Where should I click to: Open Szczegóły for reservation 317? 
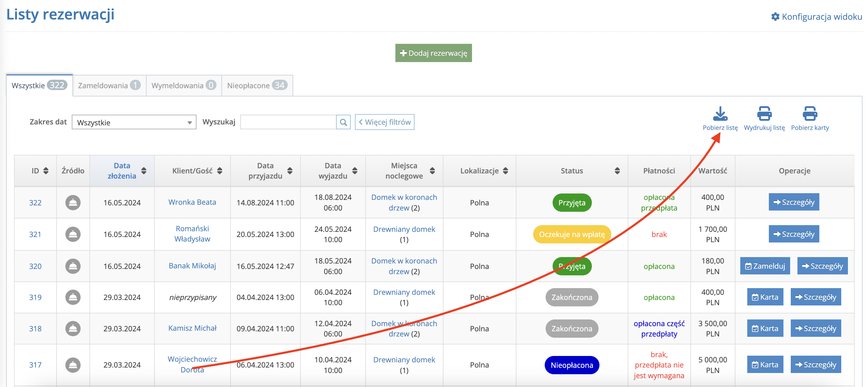816,364
